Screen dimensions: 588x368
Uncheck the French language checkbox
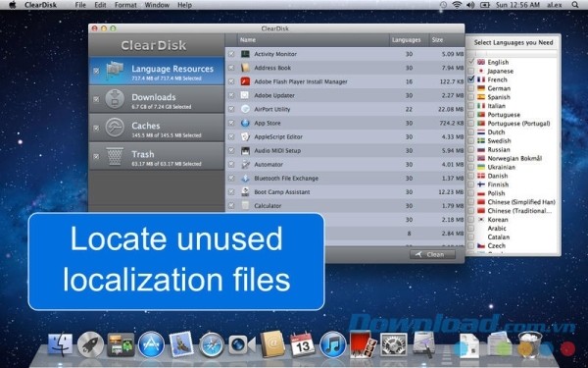tap(471, 79)
